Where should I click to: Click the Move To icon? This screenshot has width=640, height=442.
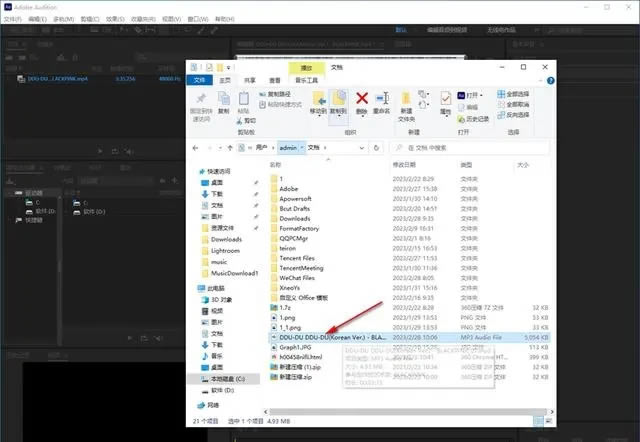click(x=319, y=99)
